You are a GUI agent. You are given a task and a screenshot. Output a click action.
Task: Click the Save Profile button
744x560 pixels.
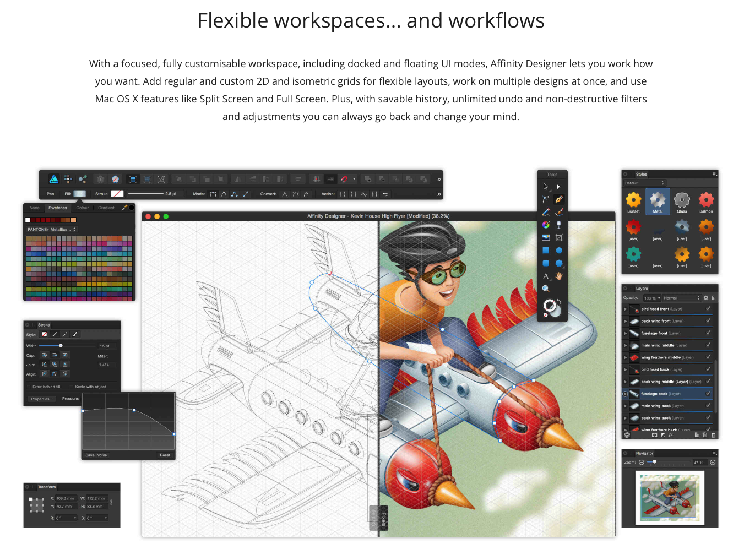pyautogui.click(x=96, y=455)
